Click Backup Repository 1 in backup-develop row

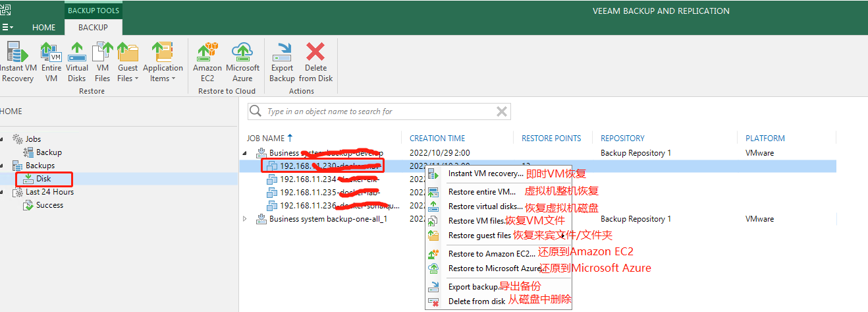coord(636,153)
